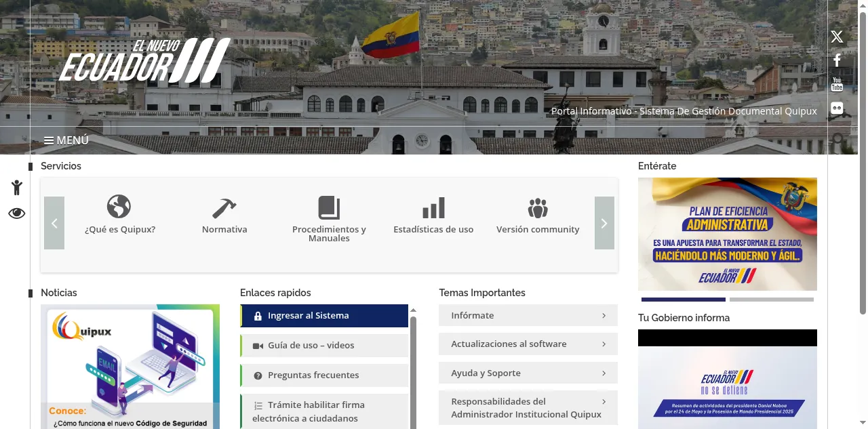This screenshot has height=429, width=868.
Task: Show previous services with left arrow
Action: 54,223
